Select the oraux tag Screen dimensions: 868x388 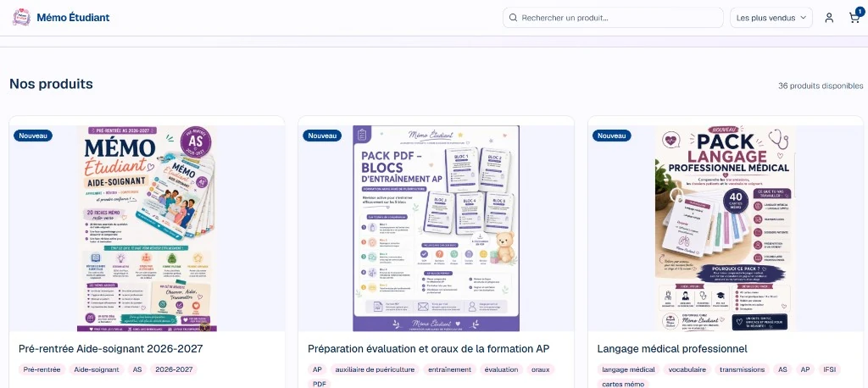[540, 369]
